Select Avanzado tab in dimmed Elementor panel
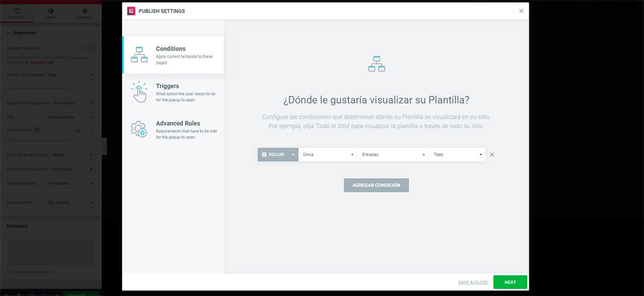The image size is (644, 296). (85, 13)
